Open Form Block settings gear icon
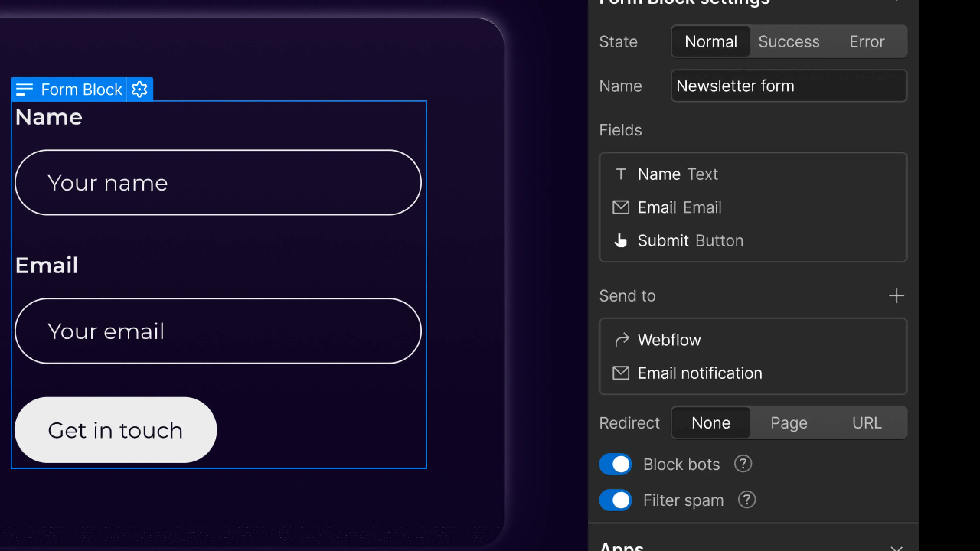The height and width of the screenshot is (551, 980). pos(139,89)
